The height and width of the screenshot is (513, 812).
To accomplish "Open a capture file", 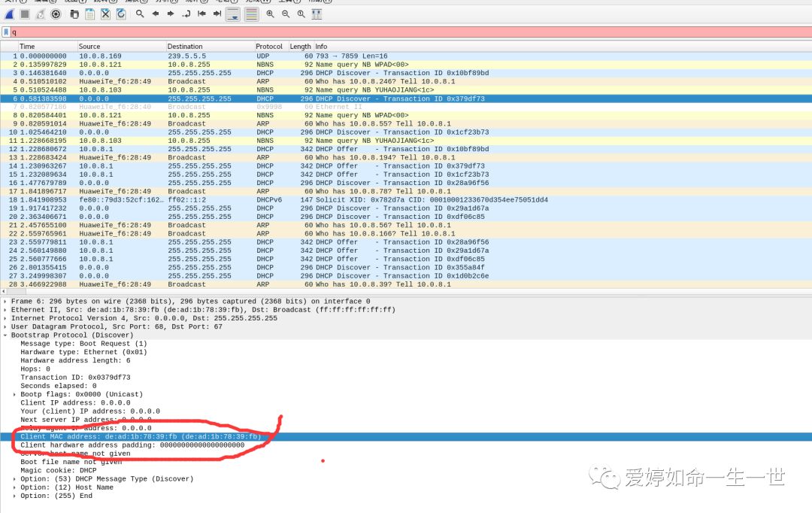I will 74,14.
